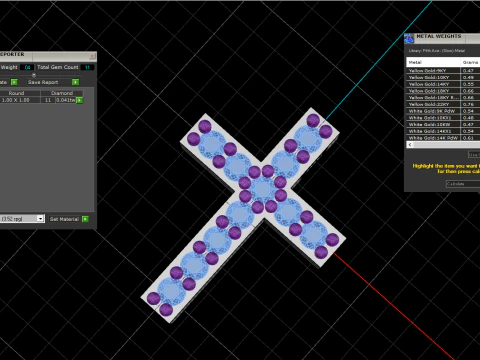Click the green arrow next to 0.041tw
480x360 pixels.
coord(79,100)
